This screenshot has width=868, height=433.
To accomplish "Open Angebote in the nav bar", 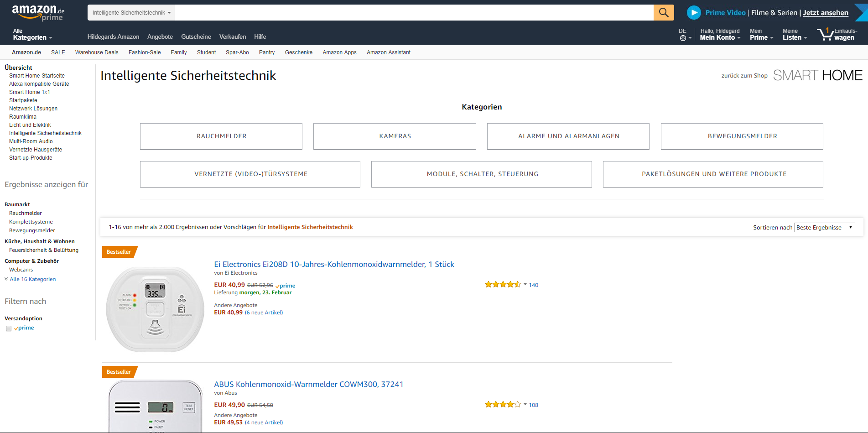I will click(x=160, y=37).
